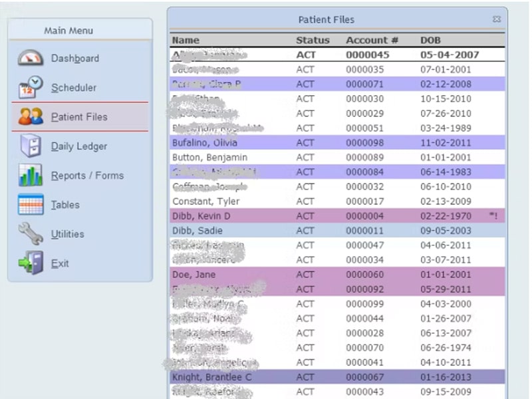Select the Patient Files people icon

point(31,117)
